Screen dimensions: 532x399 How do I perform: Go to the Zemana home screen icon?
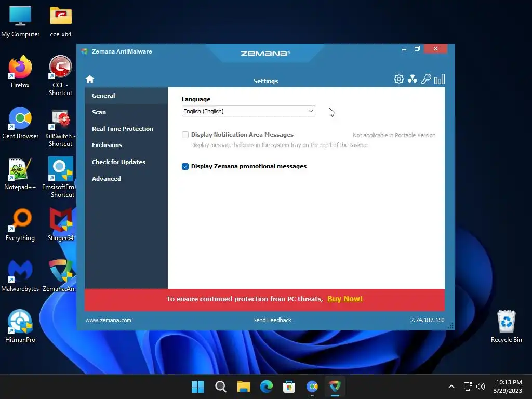(x=90, y=79)
